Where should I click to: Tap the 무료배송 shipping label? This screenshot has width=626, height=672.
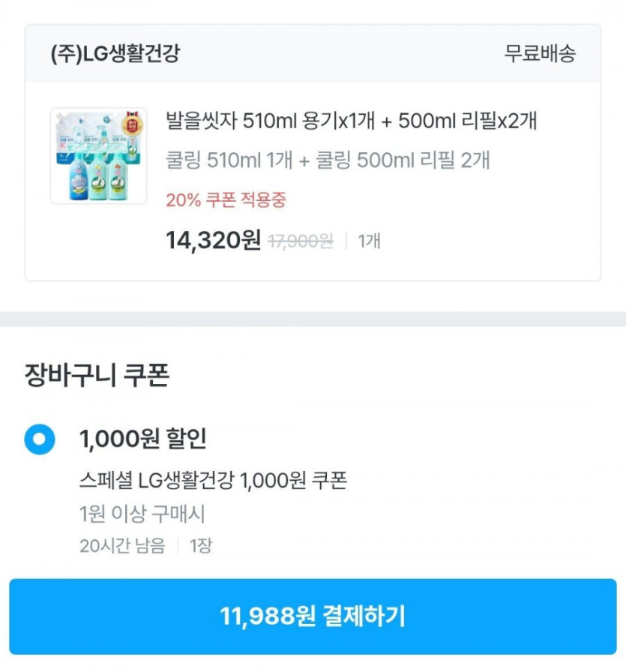(540, 54)
